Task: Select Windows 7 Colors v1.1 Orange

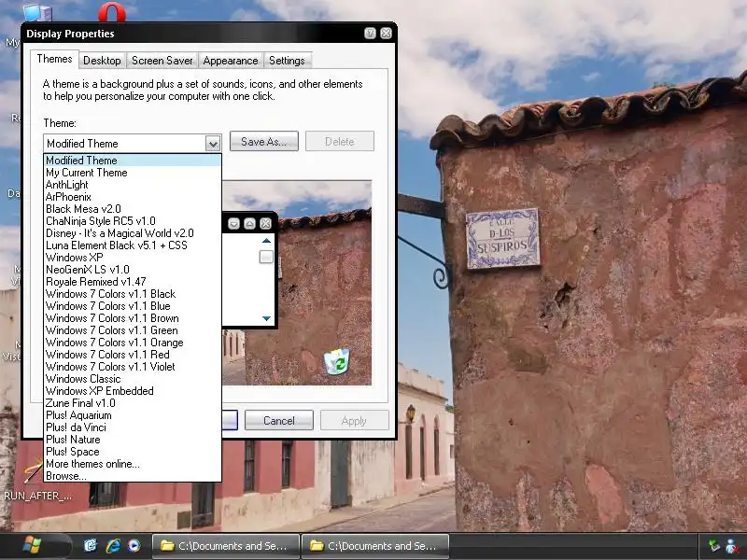Action: [x=133, y=343]
